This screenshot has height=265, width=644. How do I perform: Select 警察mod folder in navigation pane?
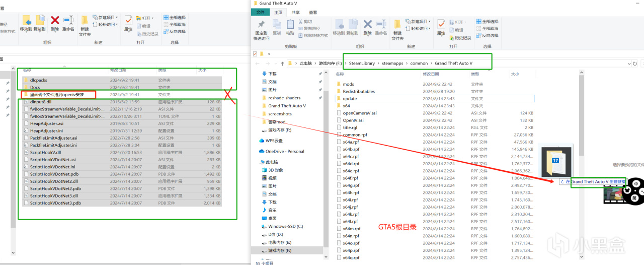tap(276, 122)
